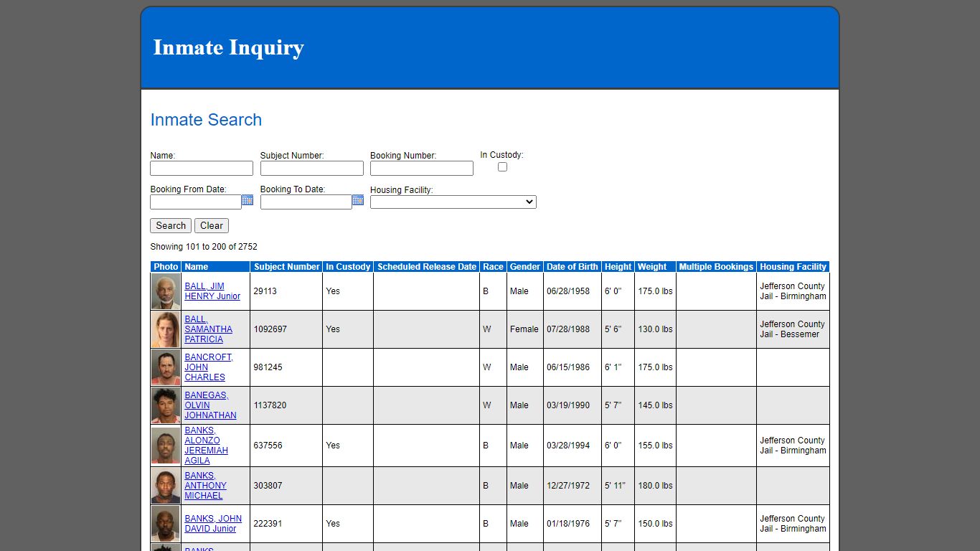Viewport: 980px width, 551px height.
Task: Open BANKS, JOHN DAVID Junior record
Action: (x=213, y=524)
